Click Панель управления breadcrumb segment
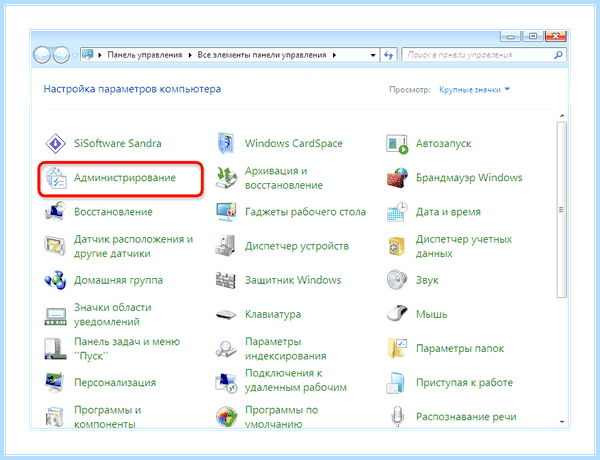 (145, 55)
